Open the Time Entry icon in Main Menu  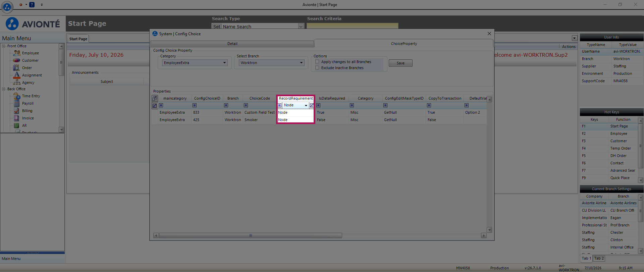pyautogui.click(x=17, y=96)
